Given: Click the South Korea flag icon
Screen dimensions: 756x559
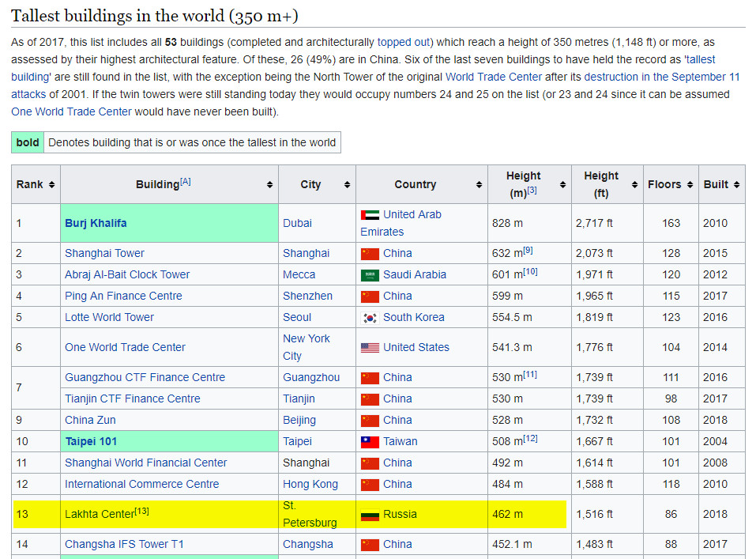Looking at the screenshot, I should pyautogui.click(x=370, y=318).
